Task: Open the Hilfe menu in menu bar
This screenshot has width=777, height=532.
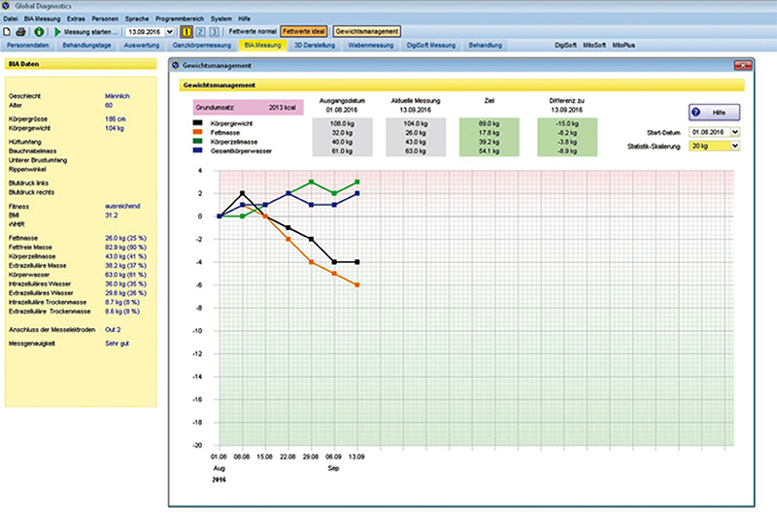Action: click(x=245, y=18)
